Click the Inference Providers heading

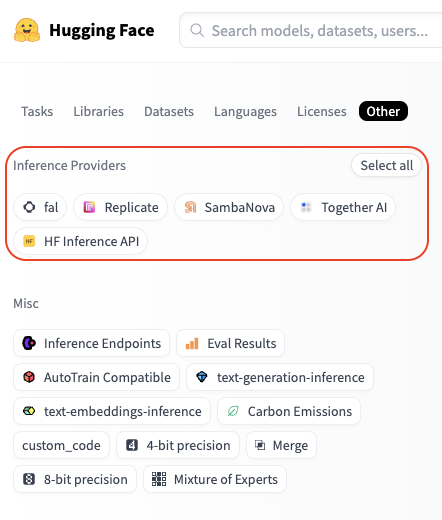pyautogui.click(x=69, y=165)
